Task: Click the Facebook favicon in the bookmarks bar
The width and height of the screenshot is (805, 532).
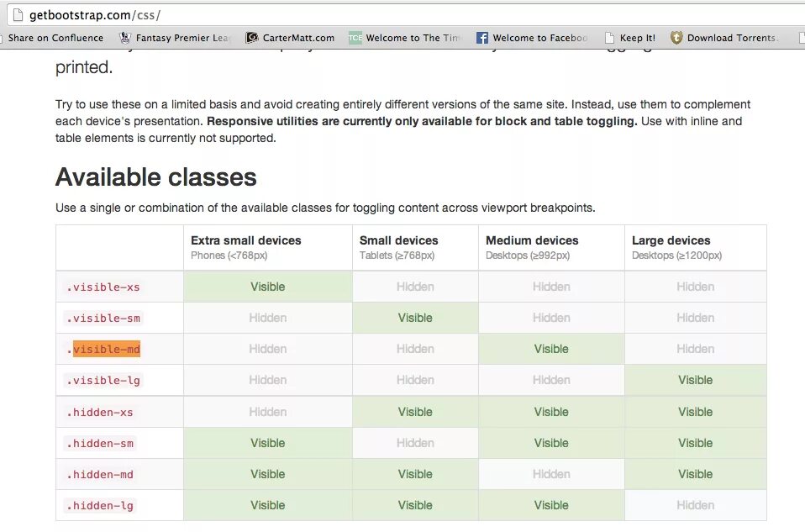Action: point(481,37)
